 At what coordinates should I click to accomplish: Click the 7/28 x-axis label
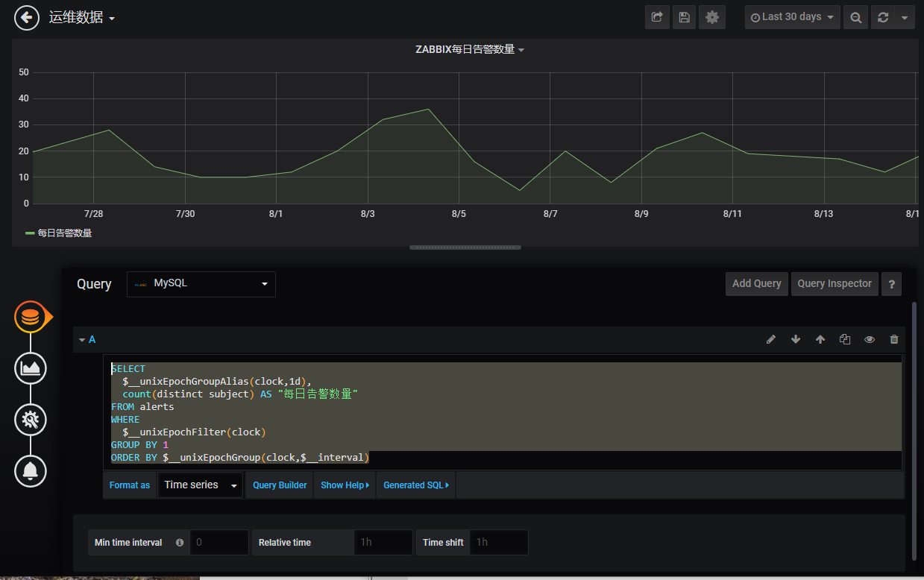point(94,214)
